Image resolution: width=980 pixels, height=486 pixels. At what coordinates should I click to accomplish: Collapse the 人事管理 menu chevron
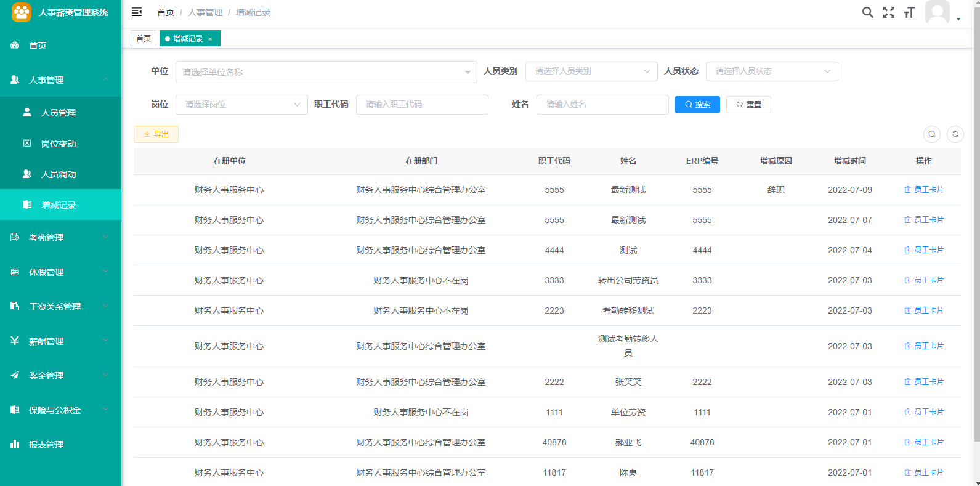tap(105, 79)
